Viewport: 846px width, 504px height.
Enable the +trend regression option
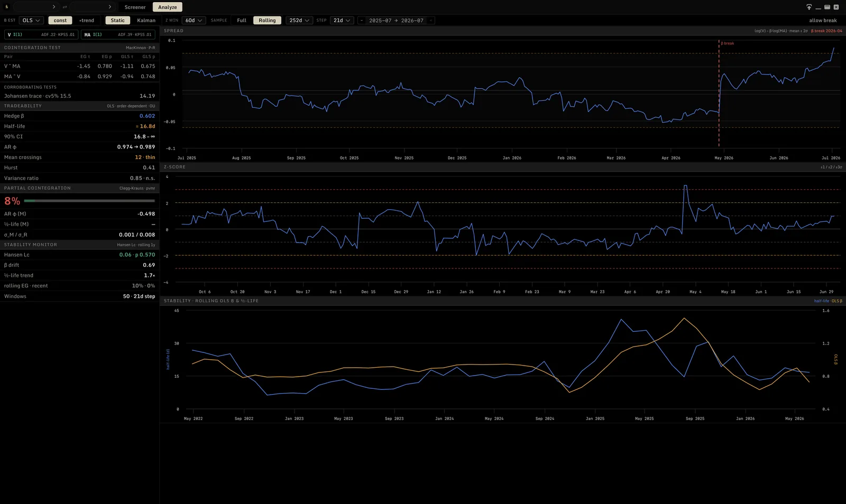click(x=87, y=20)
